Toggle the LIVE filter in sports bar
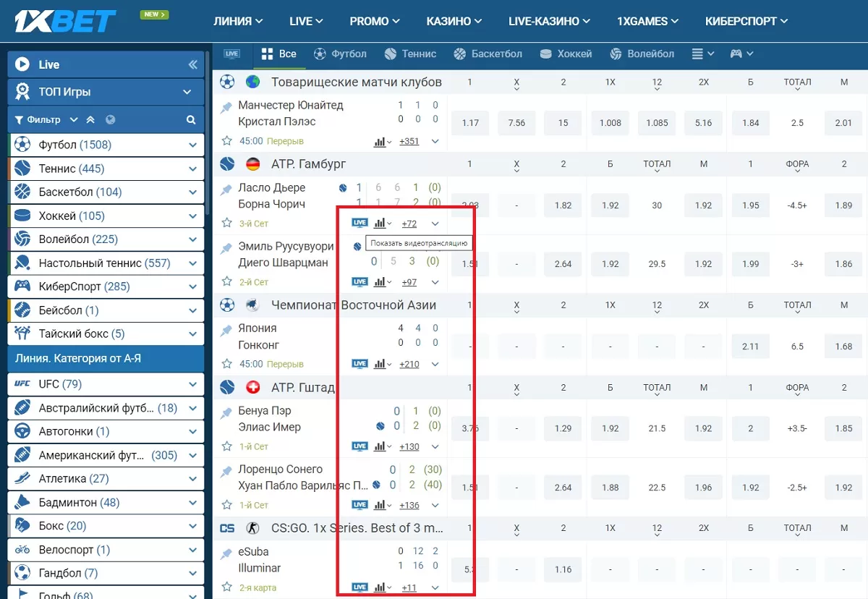The height and width of the screenshot is (599, 868). pos(231,54)
